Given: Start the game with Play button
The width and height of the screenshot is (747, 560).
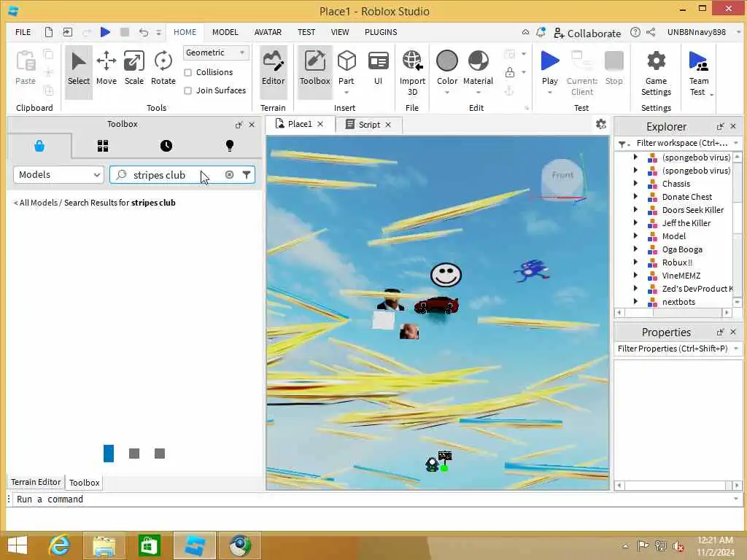Looking at the screenshot, I should (550, 61).
